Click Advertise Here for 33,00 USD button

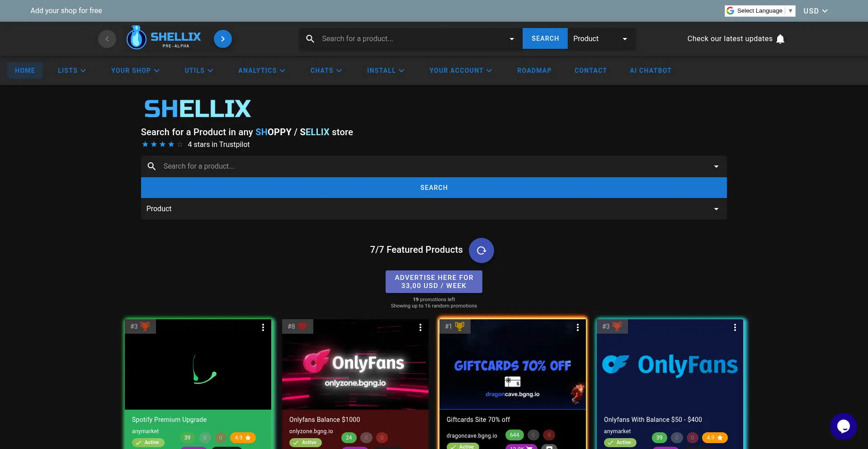pos(434,282)
